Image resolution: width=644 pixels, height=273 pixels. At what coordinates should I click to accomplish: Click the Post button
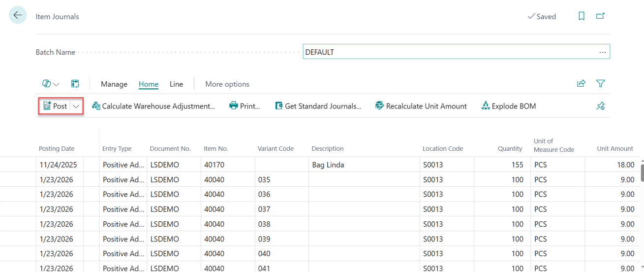[55, 106]
